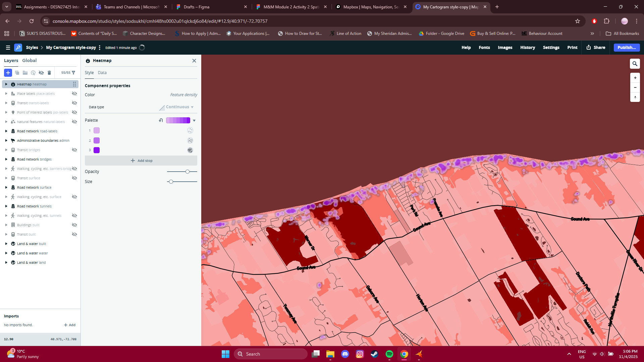Switch to the Global tab
Image resolution: width=644 pixels, height=362 pixels.
tap(30, 60)
